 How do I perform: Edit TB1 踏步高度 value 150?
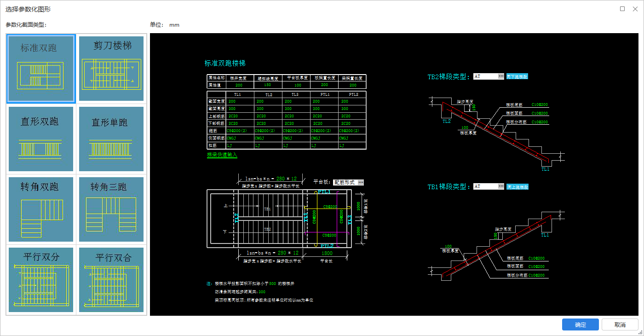click(495, 236)
